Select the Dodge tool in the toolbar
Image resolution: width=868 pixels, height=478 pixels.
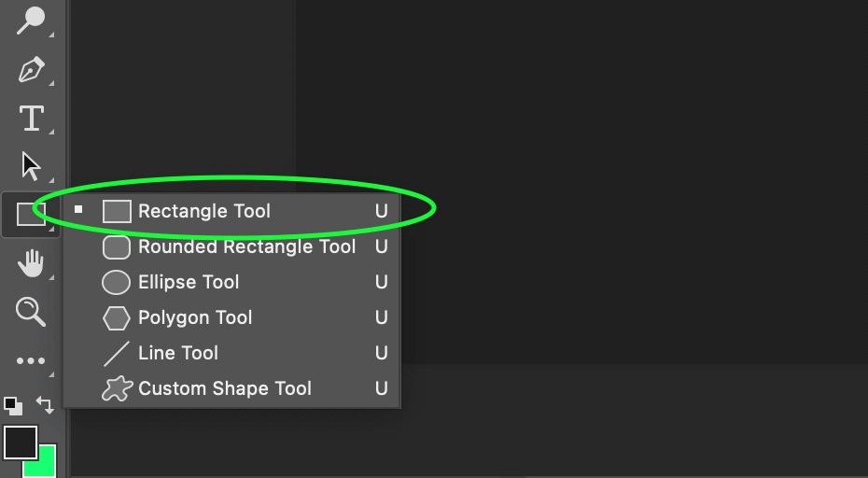point(31,21)
